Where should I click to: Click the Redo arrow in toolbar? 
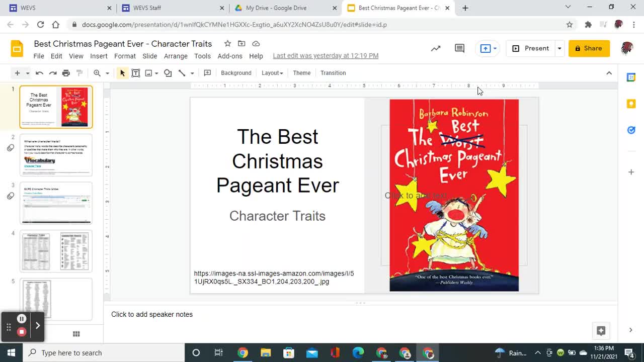click(x=52, y=73)
